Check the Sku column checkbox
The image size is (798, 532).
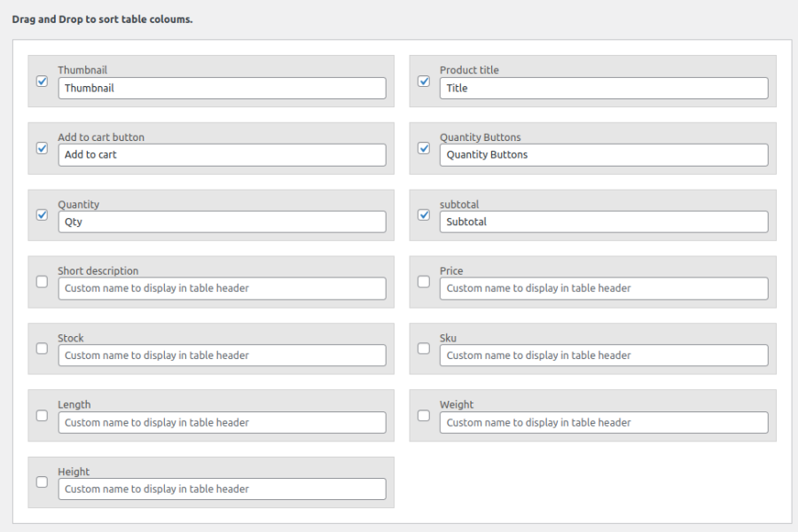click(424, 348)
